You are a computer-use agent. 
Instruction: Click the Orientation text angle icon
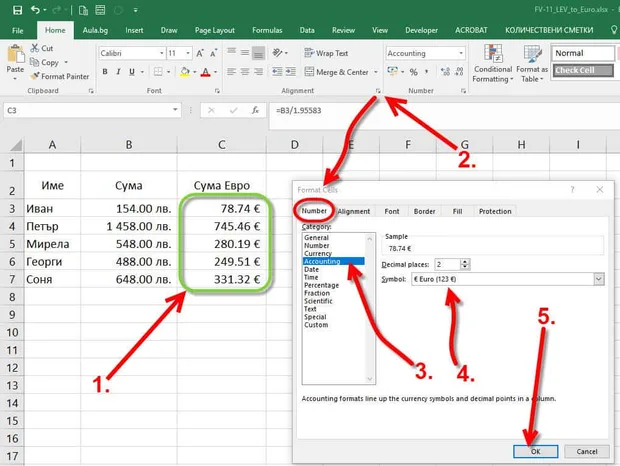[278, 52]
